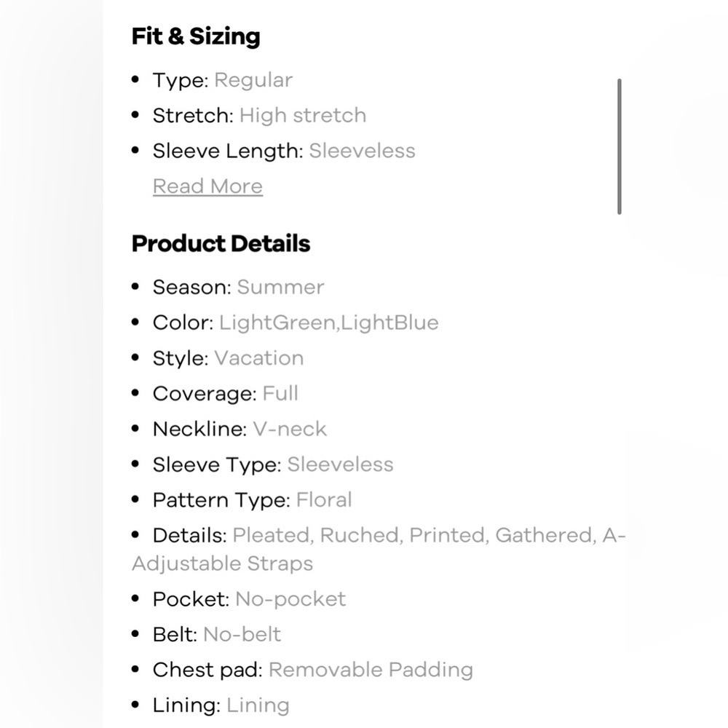Click the Neckline: V-neck entry
This screenshot has width=728, height=728.
[240, 429]
